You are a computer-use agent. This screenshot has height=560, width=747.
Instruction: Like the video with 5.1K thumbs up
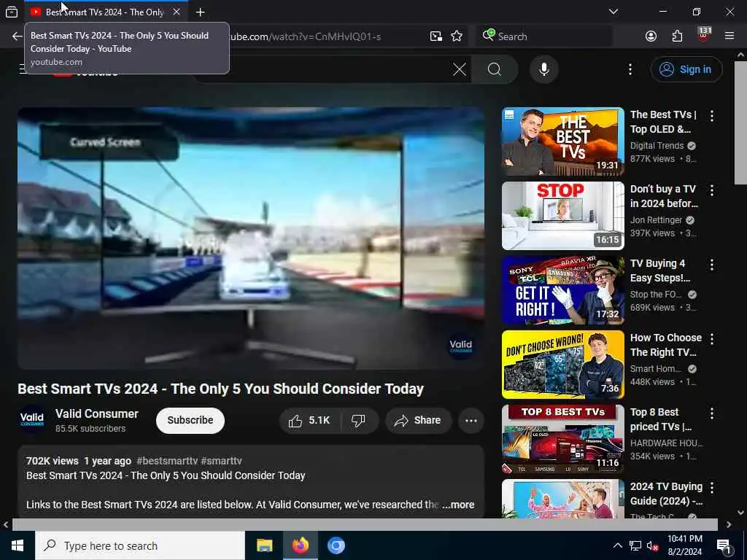pyautogui.click(x=309, y=421)
